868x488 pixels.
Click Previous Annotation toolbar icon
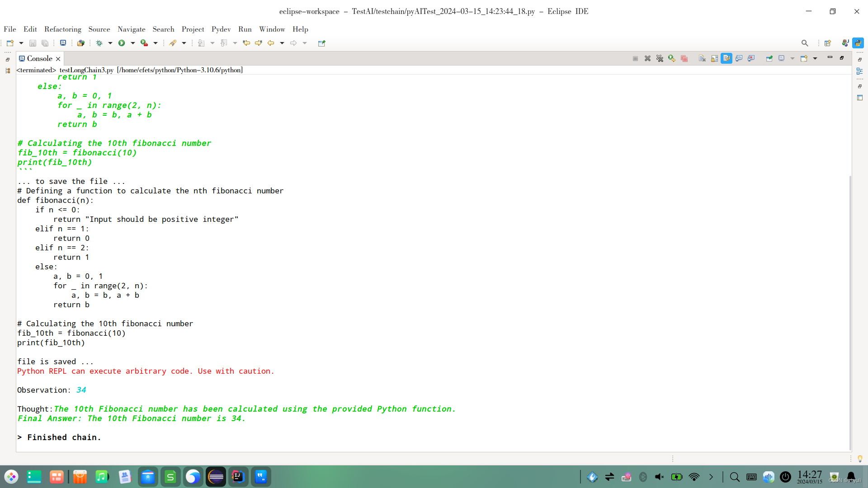click(224, 43)
